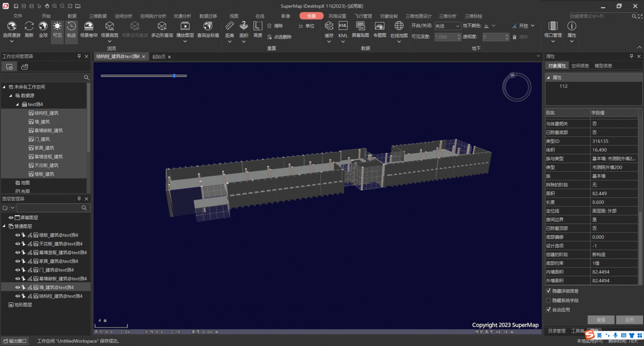The width and height of the screenshot is (644, 346).
Task: Pin the 属性 panel
Action: click(631, 56)
